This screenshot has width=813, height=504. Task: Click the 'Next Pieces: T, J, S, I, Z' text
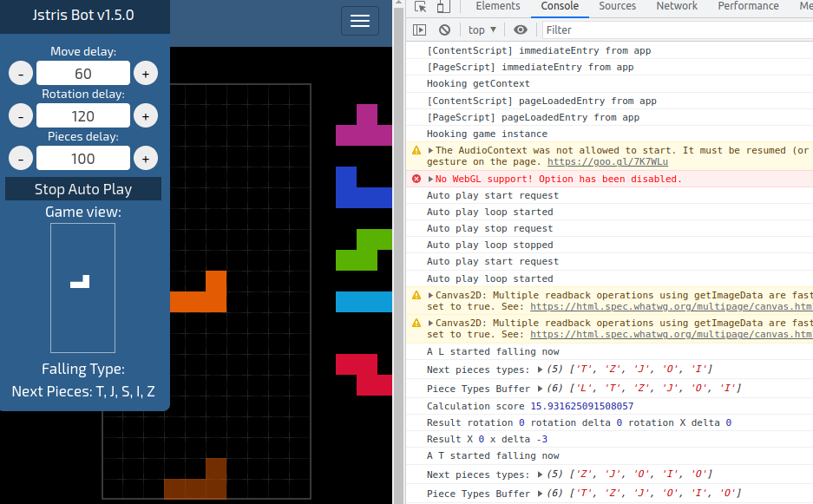83,391
